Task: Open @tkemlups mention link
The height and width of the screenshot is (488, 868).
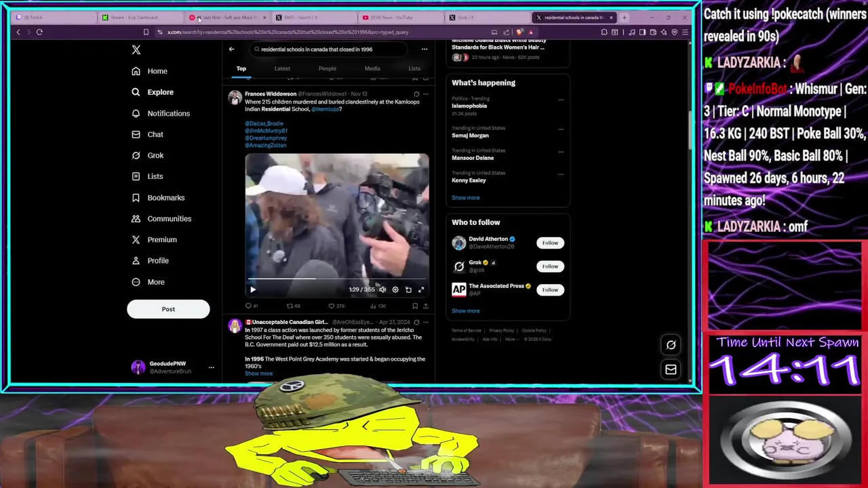Action: [325, 109]
